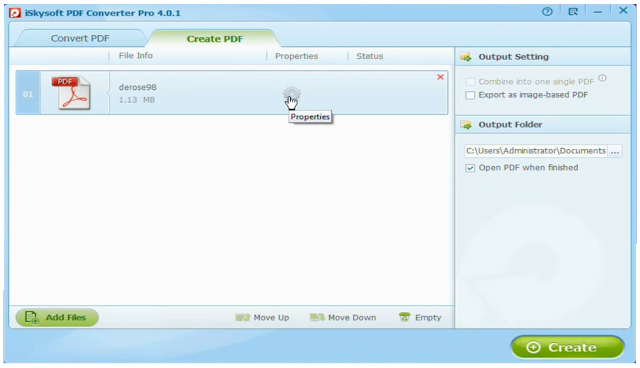Close the iSkysoft PDF Converter window
The width and height of the screenshot is (640, 368).
623,11
